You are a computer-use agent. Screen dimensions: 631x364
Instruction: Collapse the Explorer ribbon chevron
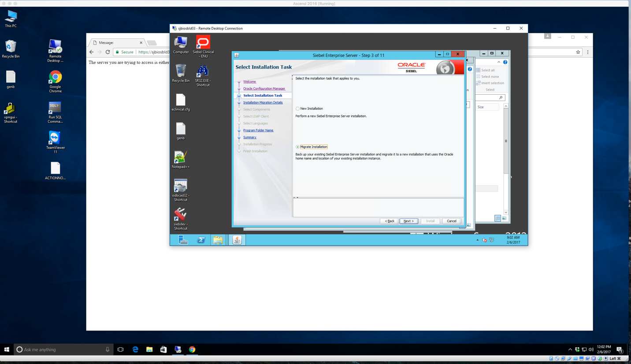tap(499, 63)
